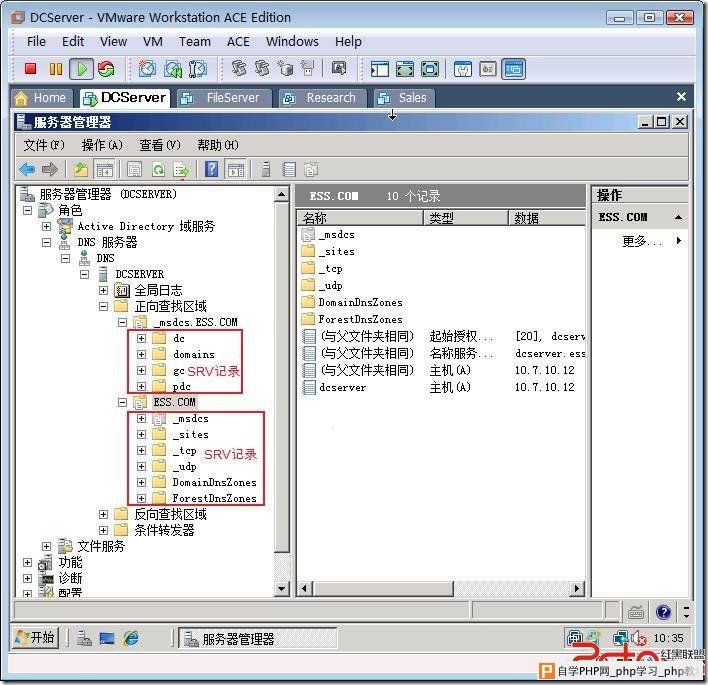Expand the 文件服务 node

tap(47, 546)
